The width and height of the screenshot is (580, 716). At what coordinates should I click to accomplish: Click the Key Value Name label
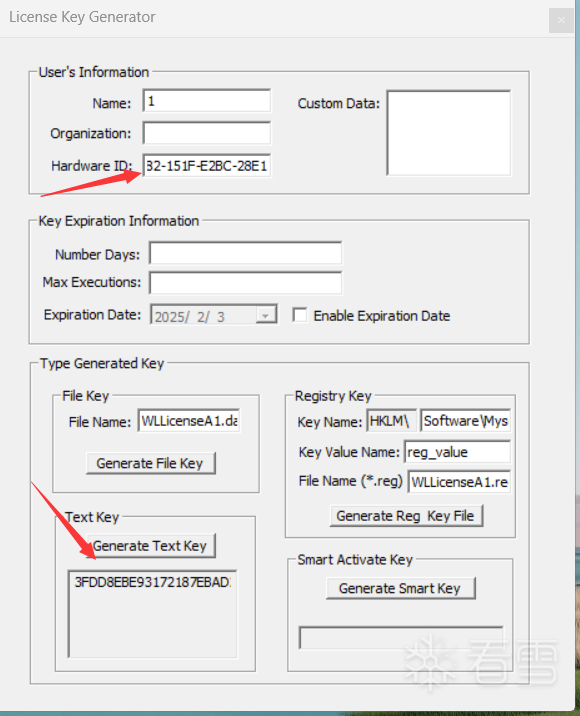pos(349,452)
